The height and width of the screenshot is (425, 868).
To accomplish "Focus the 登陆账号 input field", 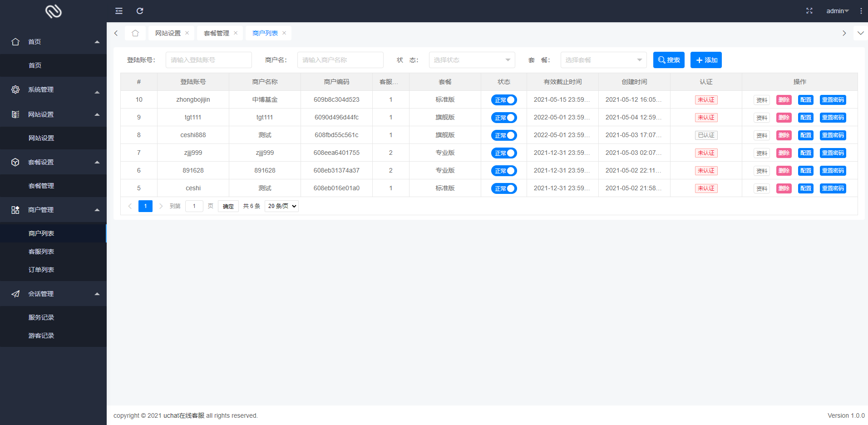I will (208, 60).
